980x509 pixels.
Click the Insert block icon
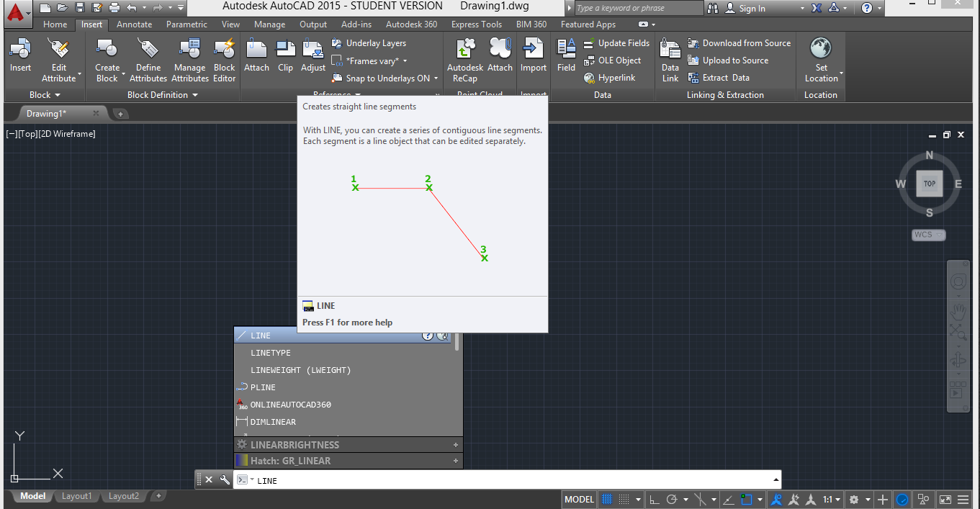pyautogui.click(x=20, y=50)
